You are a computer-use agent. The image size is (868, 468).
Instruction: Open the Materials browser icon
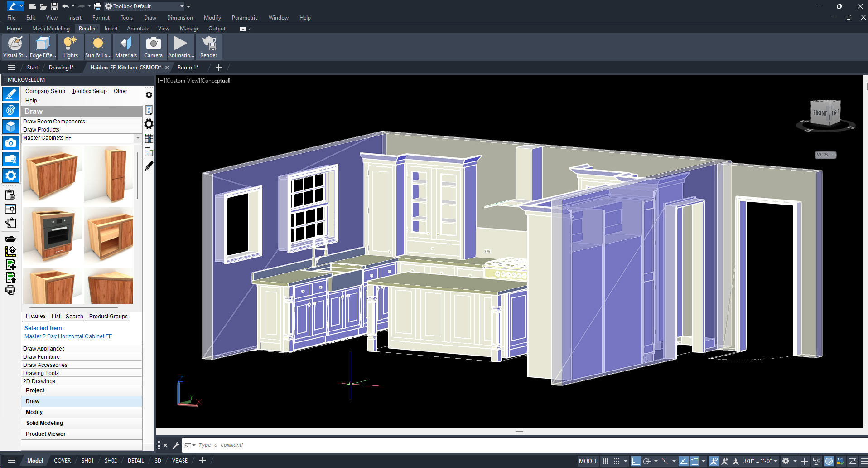[125, 47]
